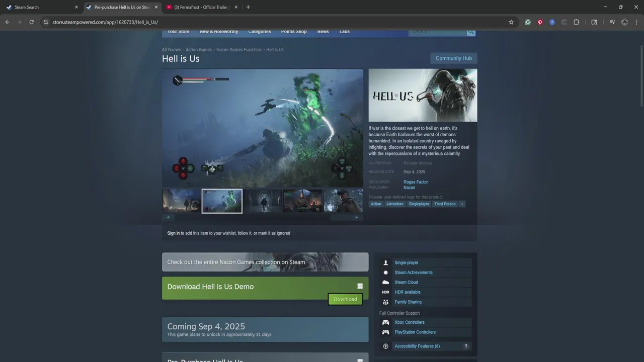This screenshot has width=644, height=362.
Task: Click the Third Person tag
Action: [445, 204]
